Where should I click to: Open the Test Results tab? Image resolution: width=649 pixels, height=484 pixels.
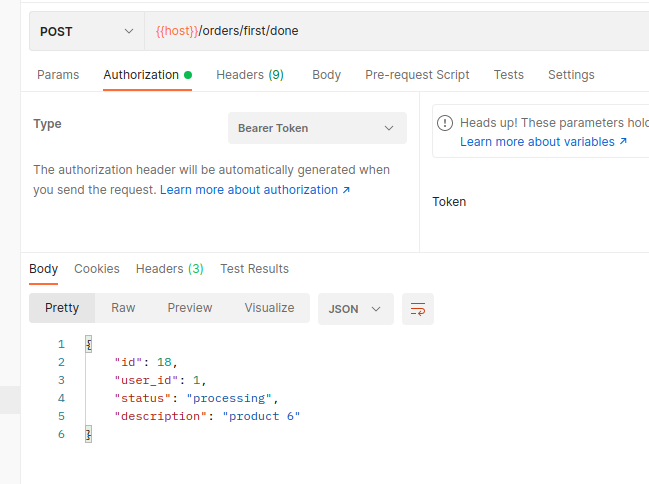255,269
